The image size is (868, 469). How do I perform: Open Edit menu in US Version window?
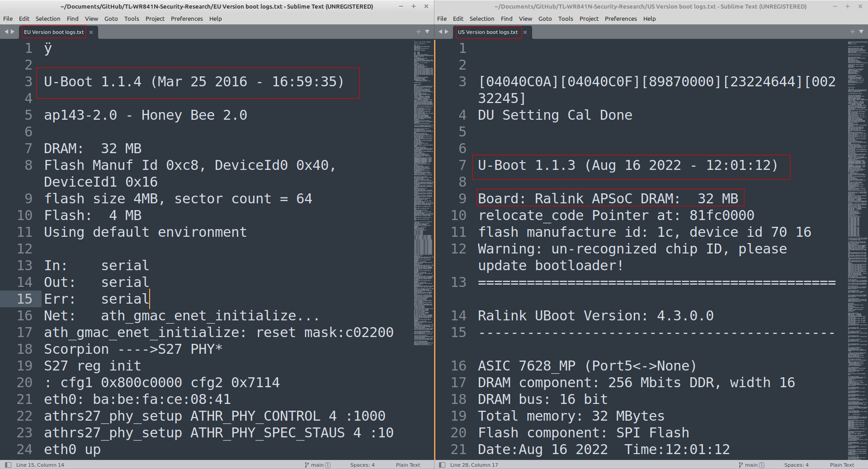coord(458,19)
